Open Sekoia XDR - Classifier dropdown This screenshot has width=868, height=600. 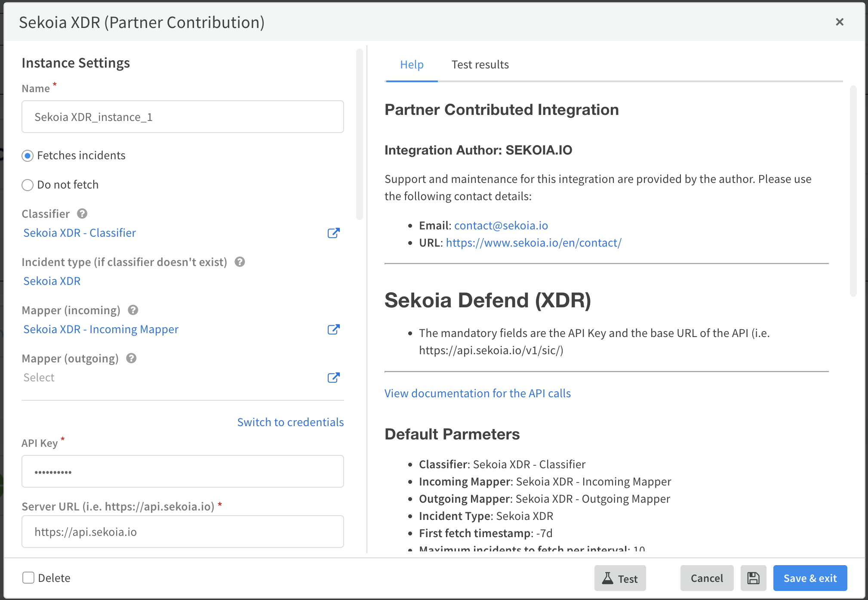click(x=80, y=233)
